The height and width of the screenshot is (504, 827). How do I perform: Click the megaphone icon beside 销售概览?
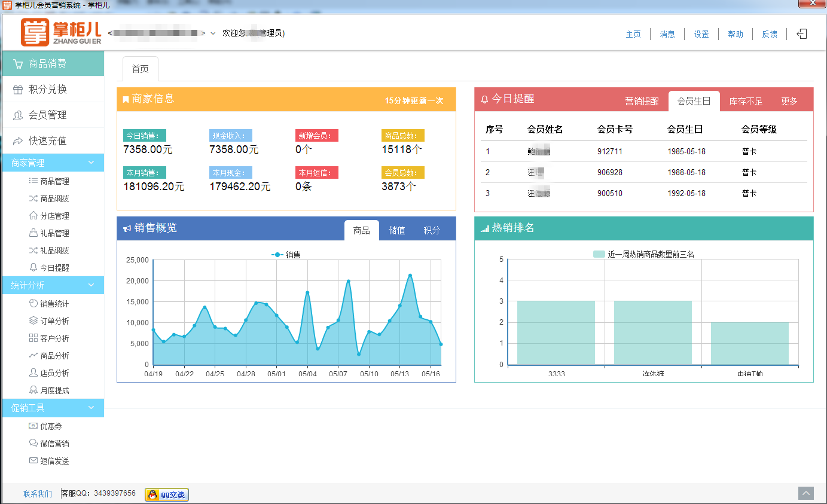[x=127, y=228]
